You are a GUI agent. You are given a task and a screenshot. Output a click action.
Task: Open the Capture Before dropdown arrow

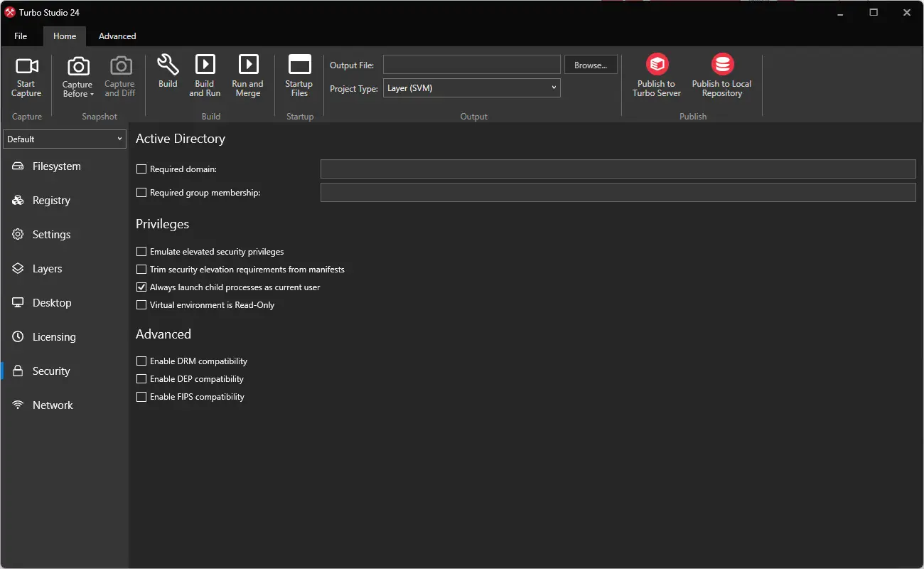click(x=92, y=95)
